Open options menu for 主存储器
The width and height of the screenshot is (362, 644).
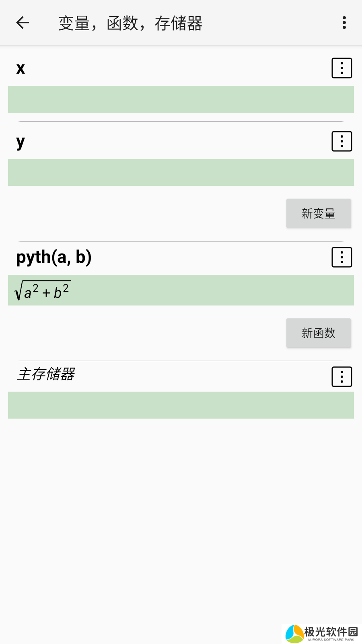click(341, 377)
